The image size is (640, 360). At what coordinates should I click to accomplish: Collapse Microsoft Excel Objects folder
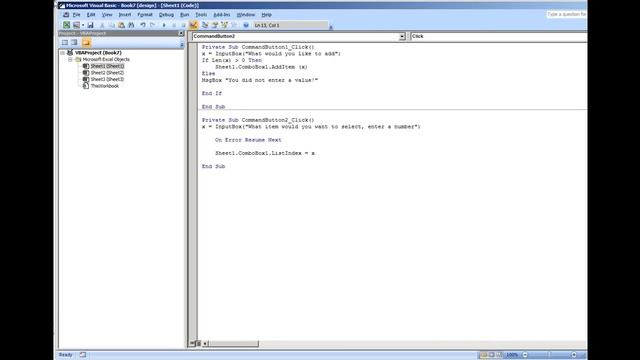[70, 59]
